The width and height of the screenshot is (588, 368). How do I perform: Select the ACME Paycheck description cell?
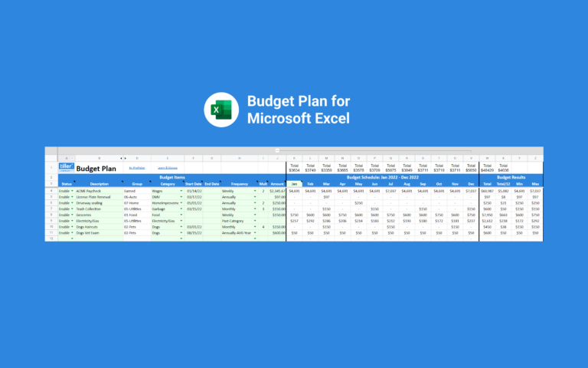[x=100, y=191]
